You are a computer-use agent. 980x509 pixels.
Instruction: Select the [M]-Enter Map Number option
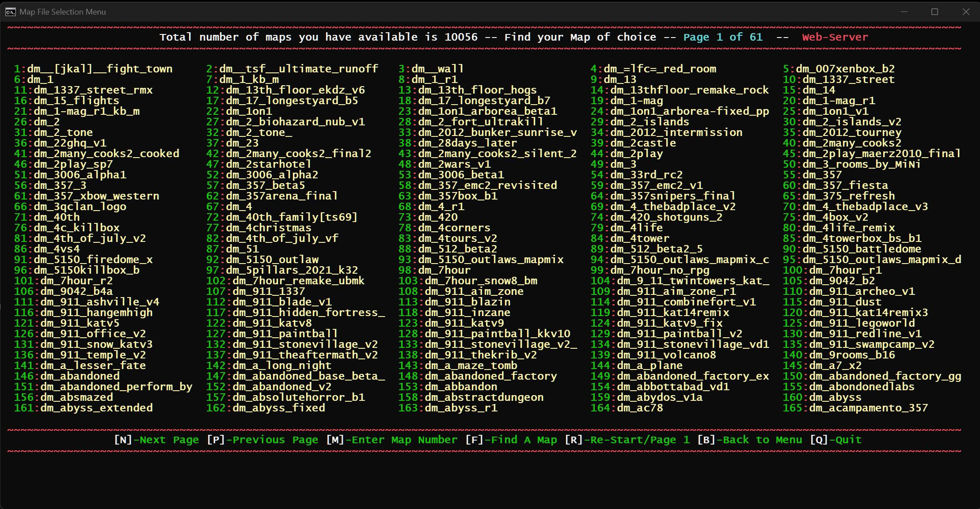(392, 440)
